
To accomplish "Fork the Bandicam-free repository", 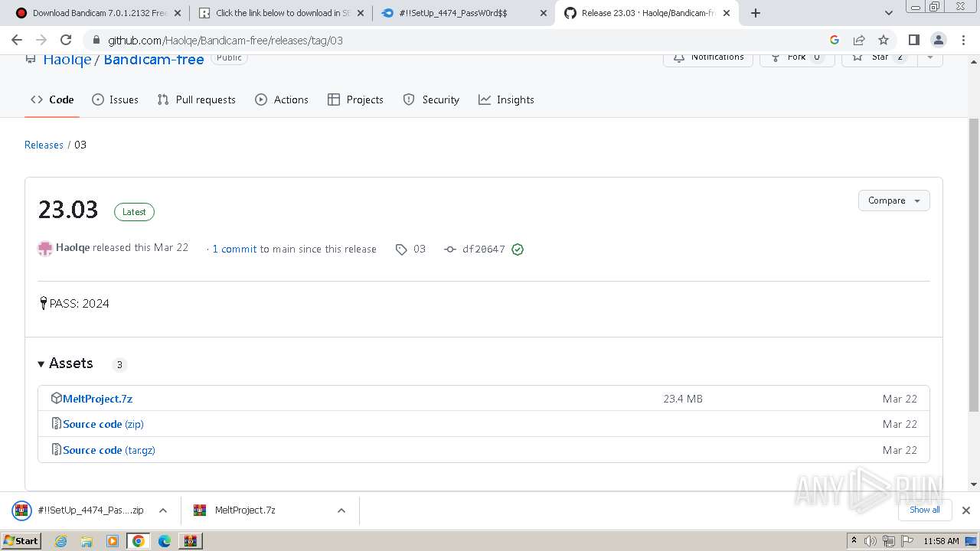I will tap(797, 57).
